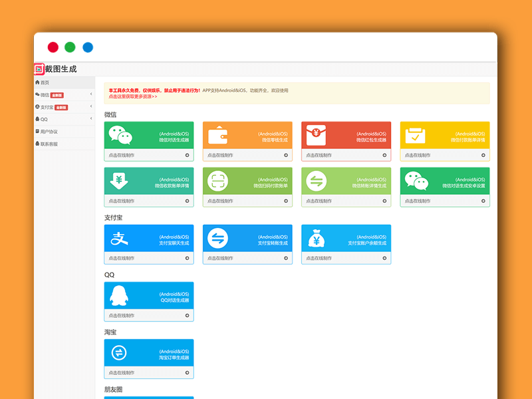Click the scan frame icon on 微信扫码付款账单 card
532x399 pixels.
(218, 181)
